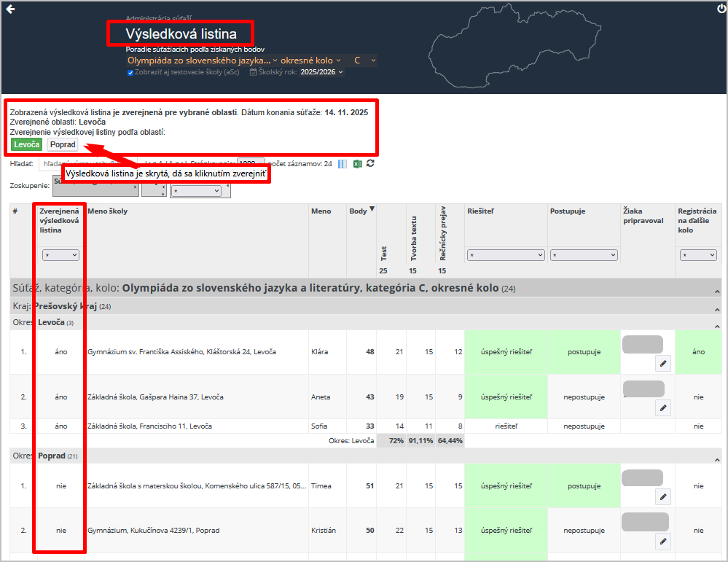
Task: Toggle 'Zobraziť aj testovacie školy' checkbox
Action: [130, 73]
